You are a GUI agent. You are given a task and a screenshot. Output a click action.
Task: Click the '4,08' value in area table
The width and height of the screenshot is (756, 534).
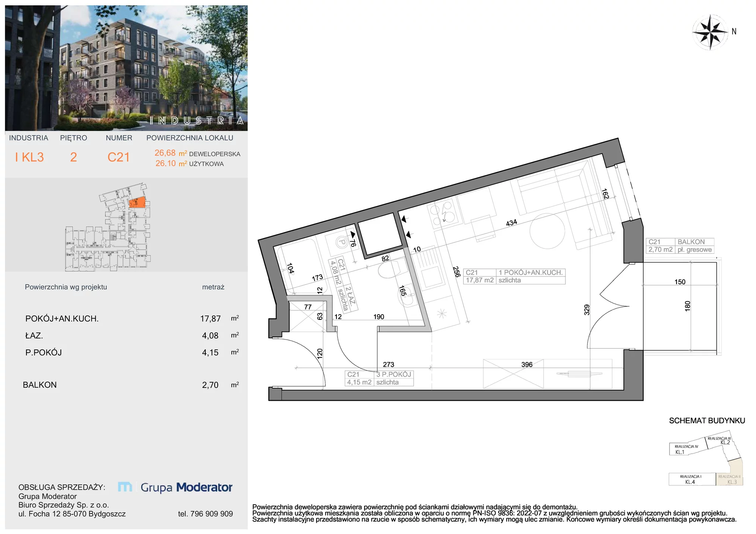point(210,335)
